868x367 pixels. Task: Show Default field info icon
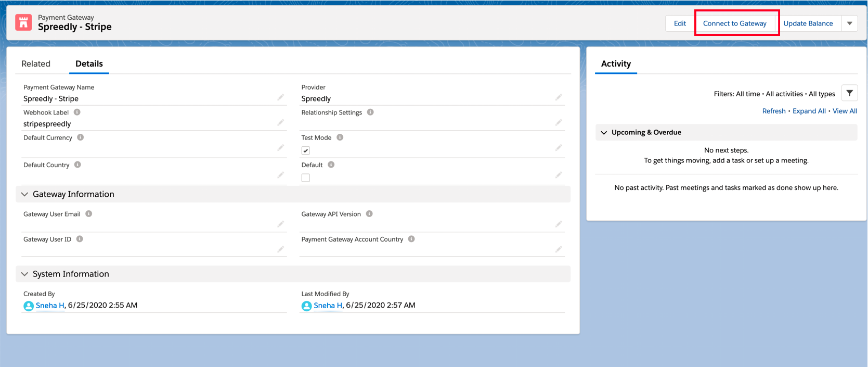coord(331,164)
